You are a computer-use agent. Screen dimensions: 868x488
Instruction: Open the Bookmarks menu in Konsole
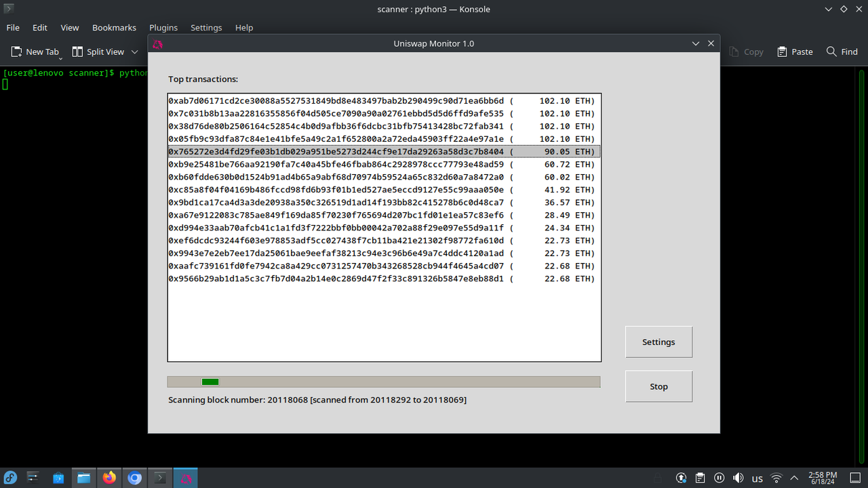(115, 28)
